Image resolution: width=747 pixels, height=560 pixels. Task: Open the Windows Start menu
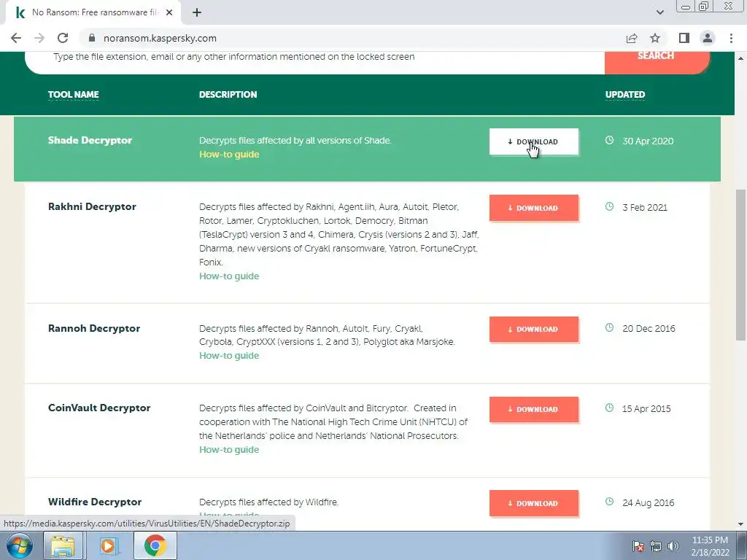[18, 545]
